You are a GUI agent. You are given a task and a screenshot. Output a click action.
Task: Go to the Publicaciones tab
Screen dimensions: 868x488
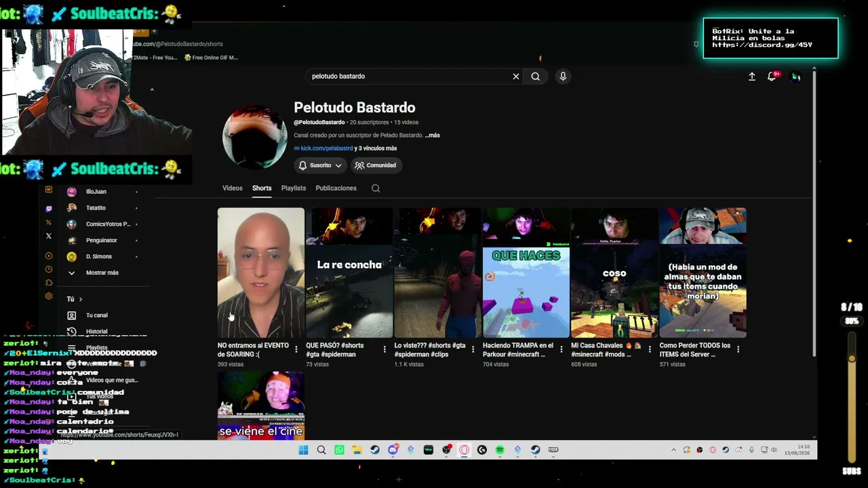pos(336,188)
